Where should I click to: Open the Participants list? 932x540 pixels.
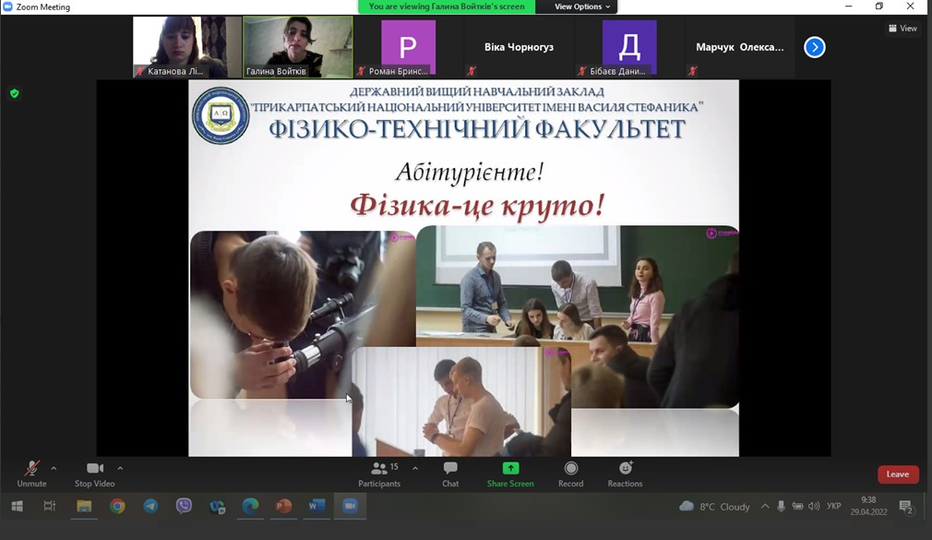[x=379, y=473]
